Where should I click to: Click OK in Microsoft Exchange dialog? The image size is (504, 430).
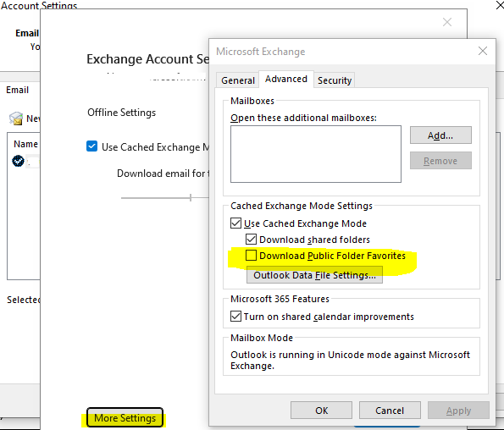321,410
